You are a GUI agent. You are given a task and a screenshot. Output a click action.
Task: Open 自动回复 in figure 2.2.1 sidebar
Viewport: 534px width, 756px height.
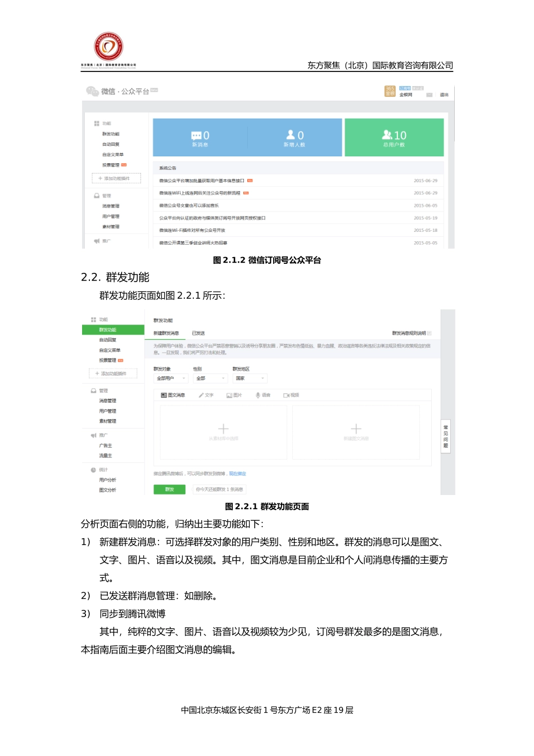[x=108, y=340]
